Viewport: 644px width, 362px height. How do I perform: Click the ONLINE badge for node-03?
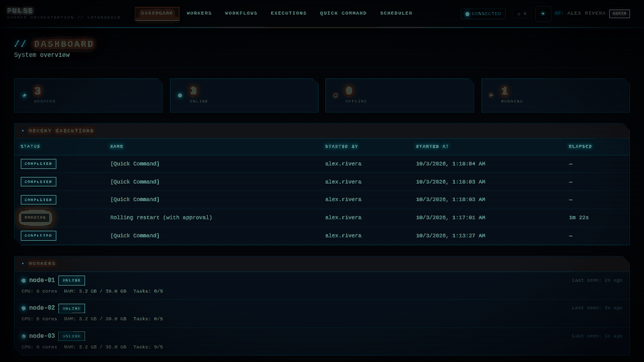(x=72, y=336)
